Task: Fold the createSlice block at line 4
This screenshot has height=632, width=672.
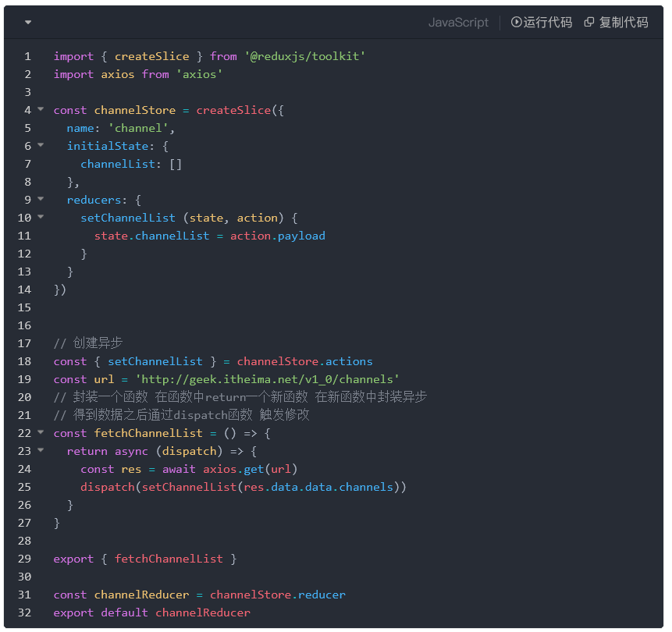Action: click(x=41, y=110)
